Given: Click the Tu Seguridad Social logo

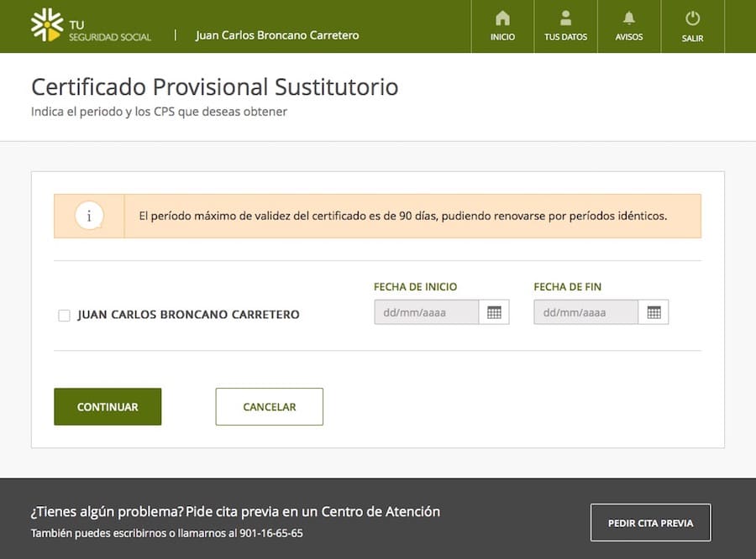Looking at the screenshot, I should click(x=91, y=26).
